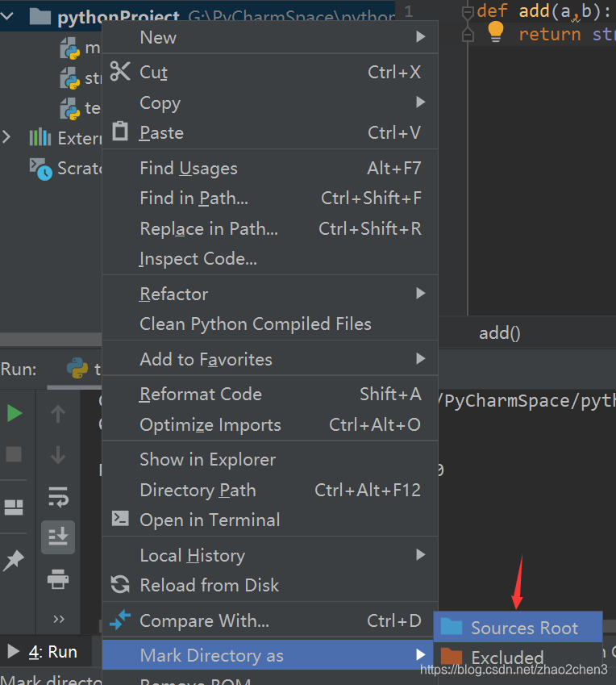616x685 pixels.
Task: Open Mark Directory as submenu
Action: click(x=268, y=655)
